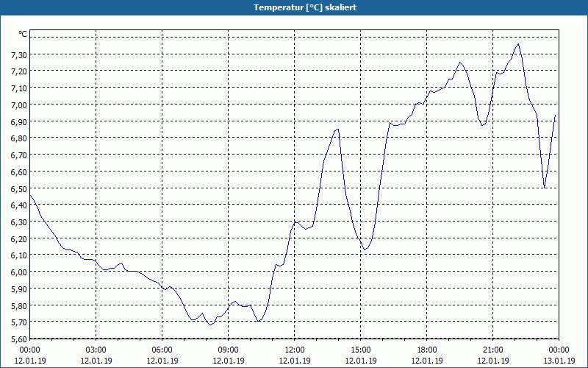Click the 6,90 temperature label
This screenshot has width=588, height=368.
19,121
